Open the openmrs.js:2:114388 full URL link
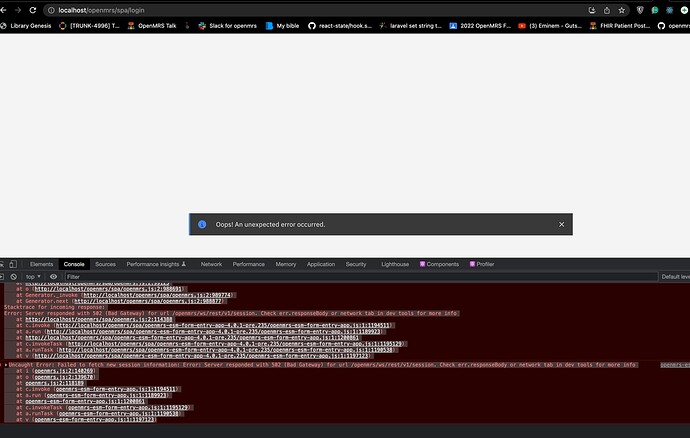690x438 pixels. click(99, 319)
